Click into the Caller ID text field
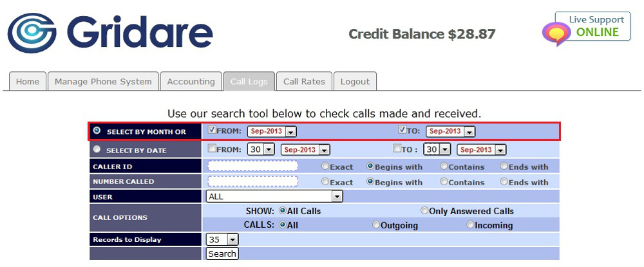The height and width of the screenshot is (267, 644). tap(253, 166)
